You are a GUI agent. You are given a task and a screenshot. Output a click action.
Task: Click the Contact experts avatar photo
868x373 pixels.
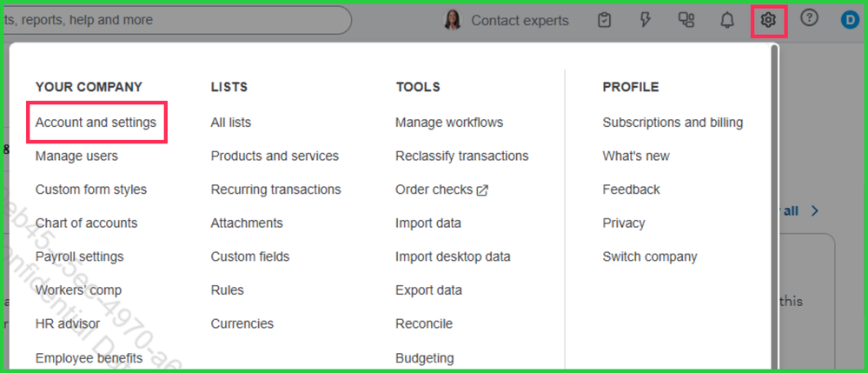[453, 20]
